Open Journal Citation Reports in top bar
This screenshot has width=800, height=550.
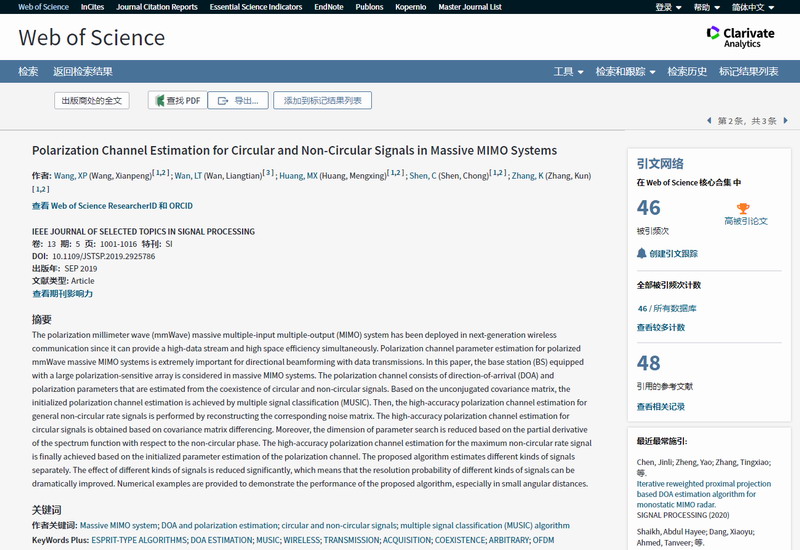click(156, 7)
